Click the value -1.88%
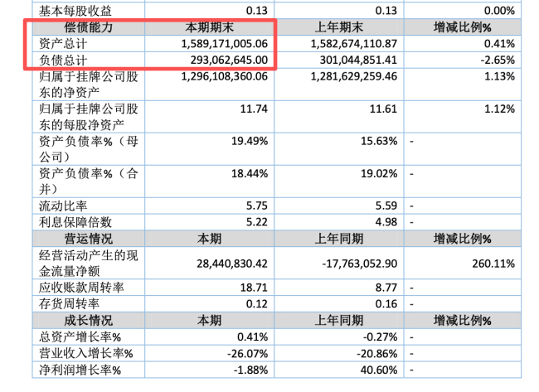The height and width of the screenshot is (392, 539). point(250,370)
